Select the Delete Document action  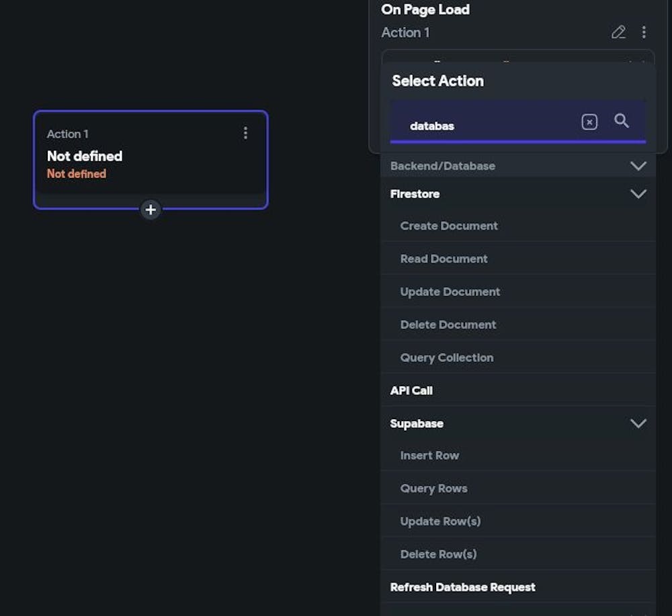click(x=448, y=324)
